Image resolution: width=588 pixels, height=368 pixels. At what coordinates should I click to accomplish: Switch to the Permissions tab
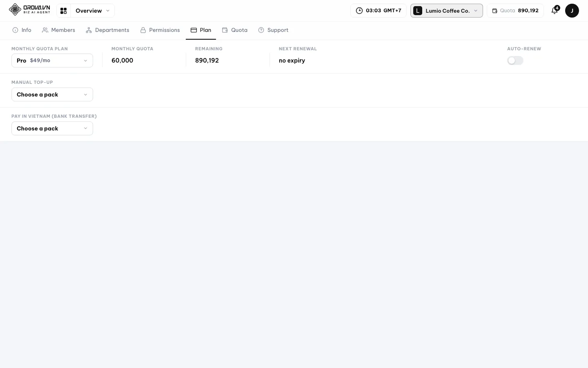click(x=160, y=30)
